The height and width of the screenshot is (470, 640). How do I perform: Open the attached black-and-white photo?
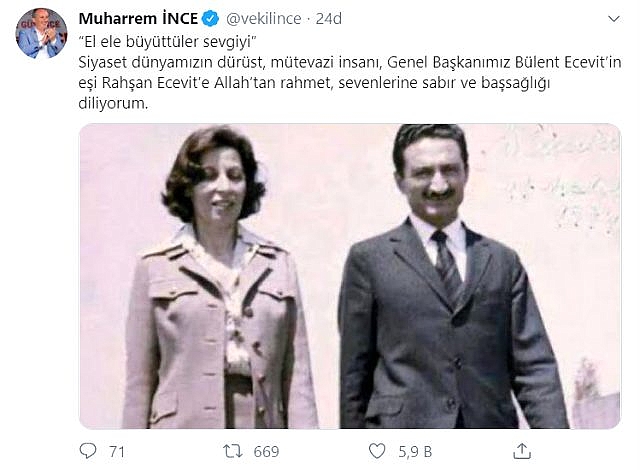(x=350, y=276)
